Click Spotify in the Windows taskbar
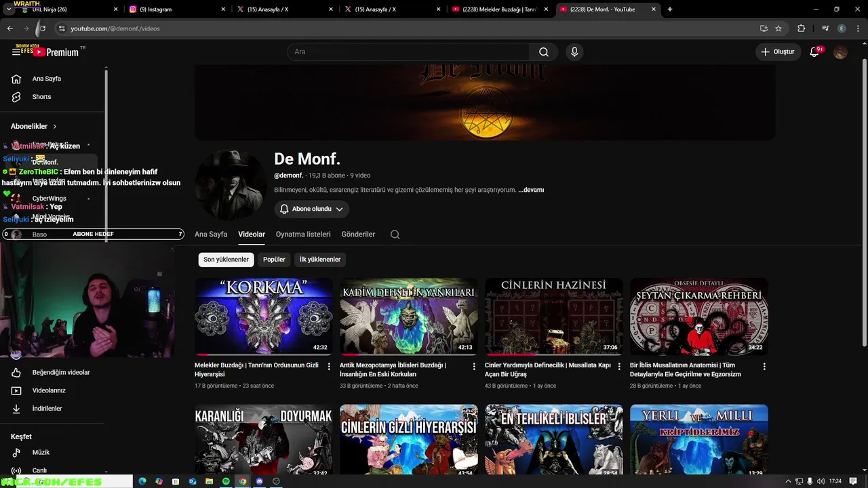This screenshot has width=868, height=488. tap(226, 481)
